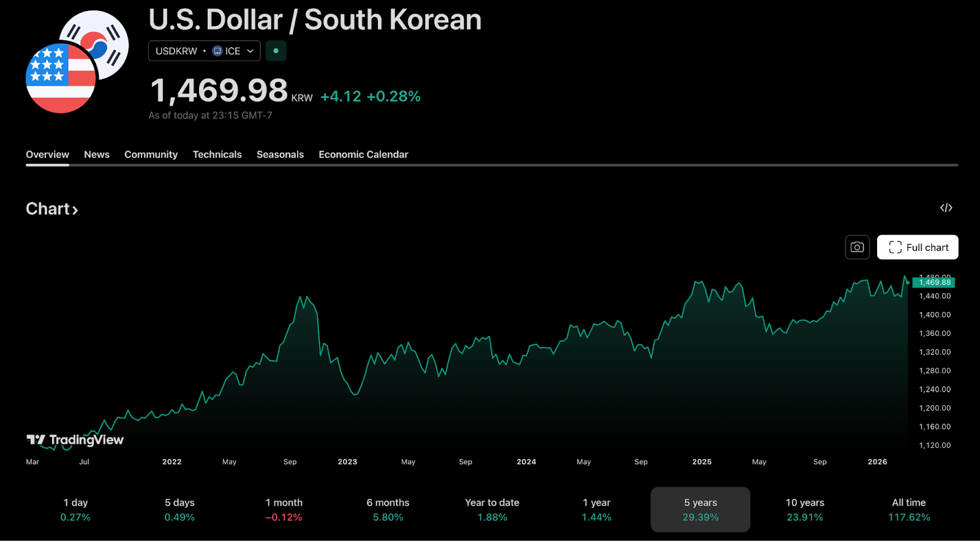Expand the USDKRW ICE symbol dropdown
This screenshot has height=541, width=980.
pos(250,51)
